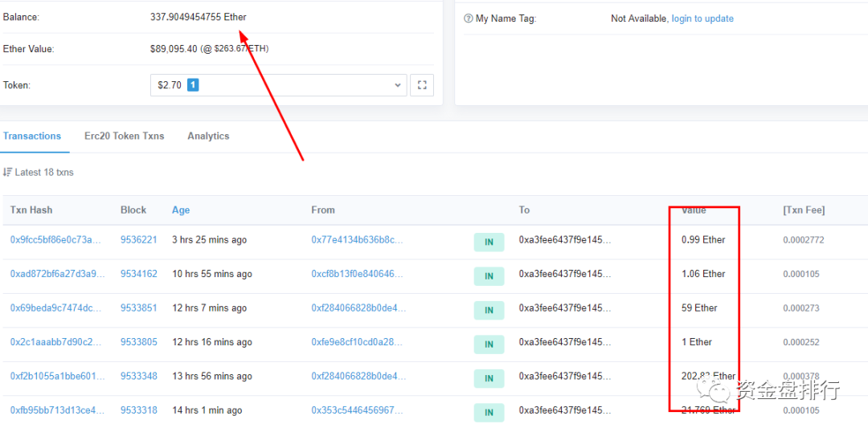The height and width of the screenshot is (428, 868).
Task: Click the login to update link
Action: pos(702,18)
